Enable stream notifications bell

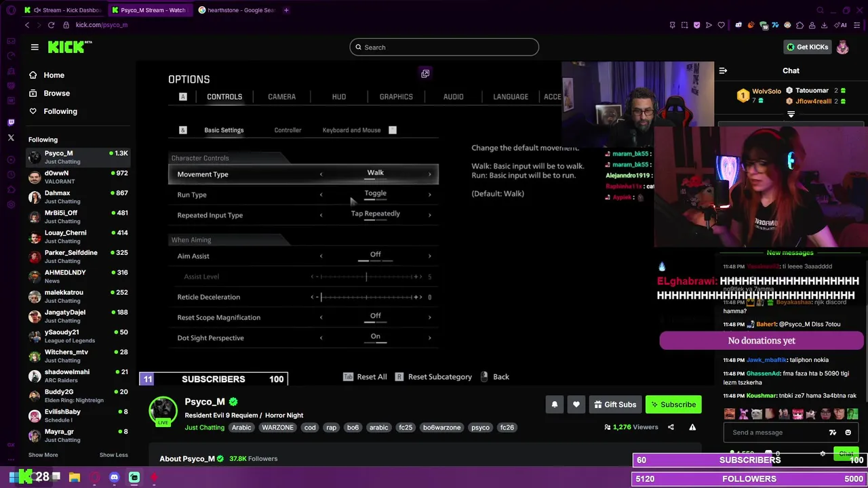[x=554, y=405]
